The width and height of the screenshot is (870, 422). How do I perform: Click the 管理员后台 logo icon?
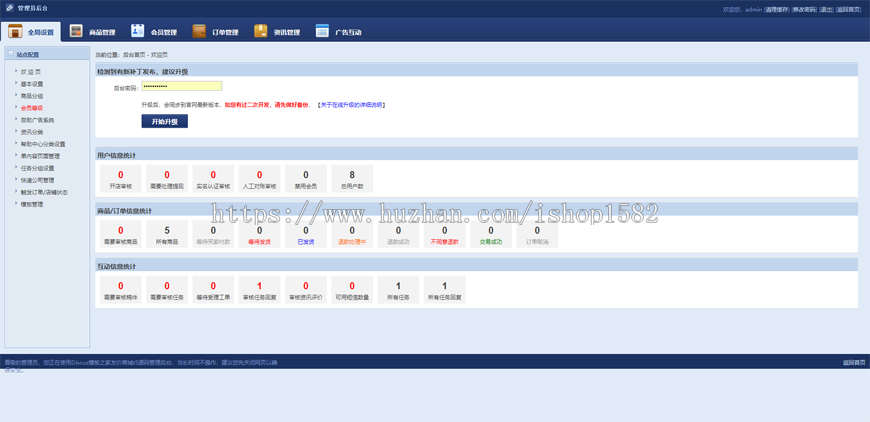tap(9, 8)
